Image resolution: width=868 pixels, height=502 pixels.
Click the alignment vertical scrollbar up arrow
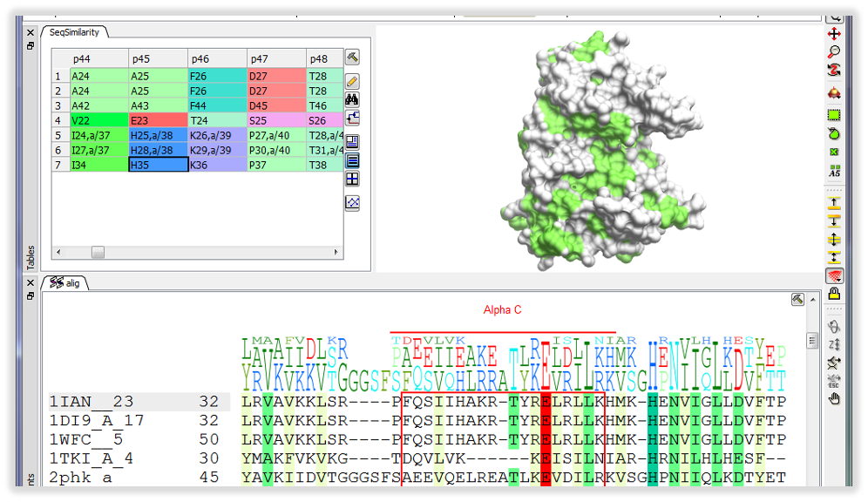pos(812,300)
